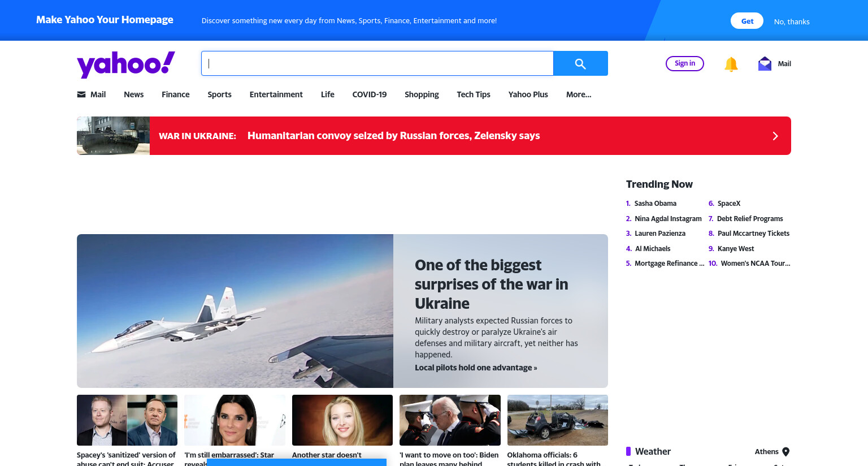This screenshot has width=868, height=466.
Task: Click the magnifying glass search button
Action: pyautogui.click(x=580, y=63)
